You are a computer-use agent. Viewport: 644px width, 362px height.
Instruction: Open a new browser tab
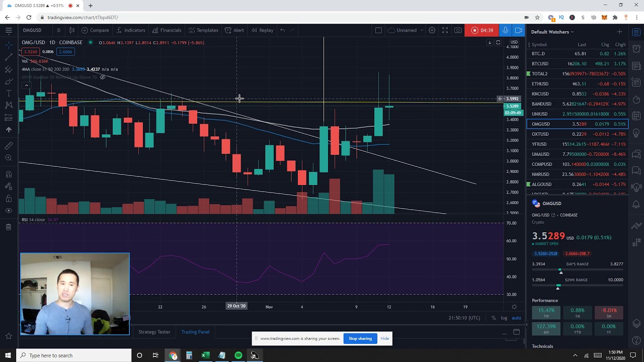coord(91,6)
